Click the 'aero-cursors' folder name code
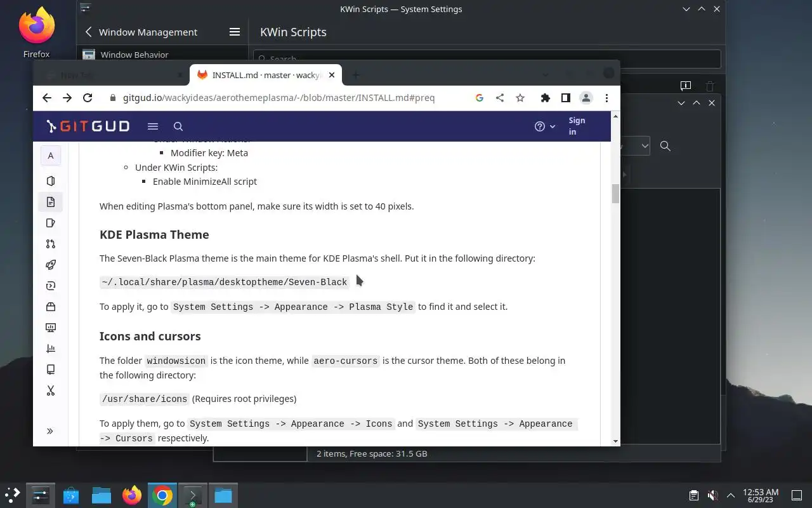The width and height of the screenshot is (812, 508). pyautogui.click(x=346, y=361)
